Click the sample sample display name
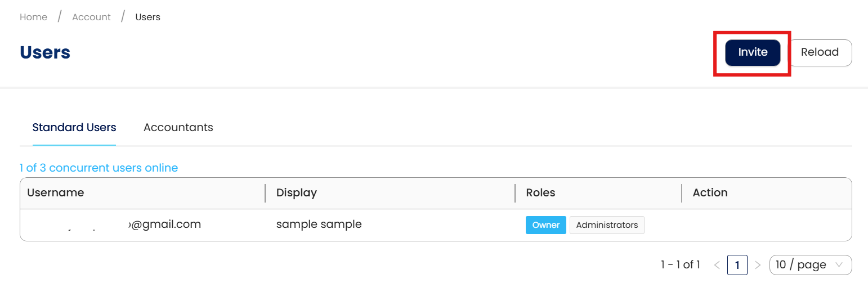 coord(319,224)
